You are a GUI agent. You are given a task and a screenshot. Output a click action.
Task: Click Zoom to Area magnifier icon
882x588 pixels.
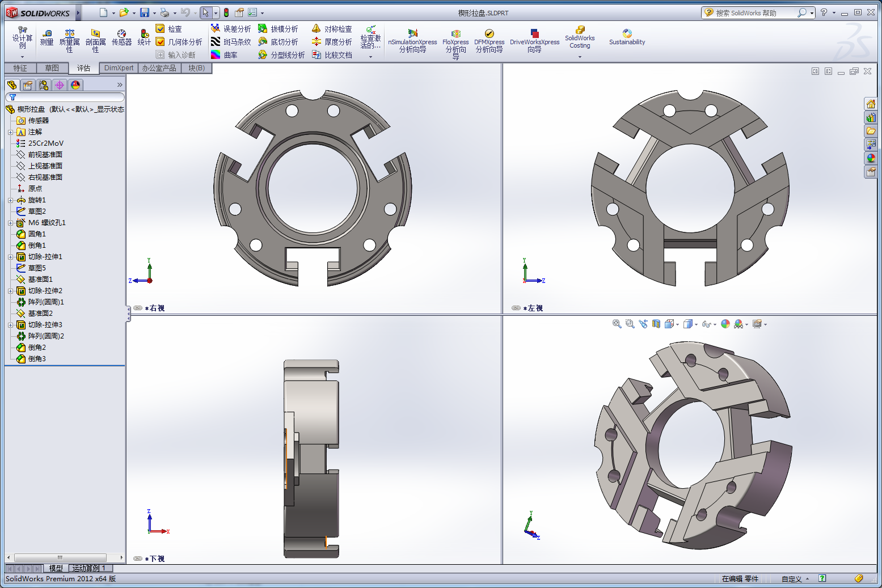point(630,324)
